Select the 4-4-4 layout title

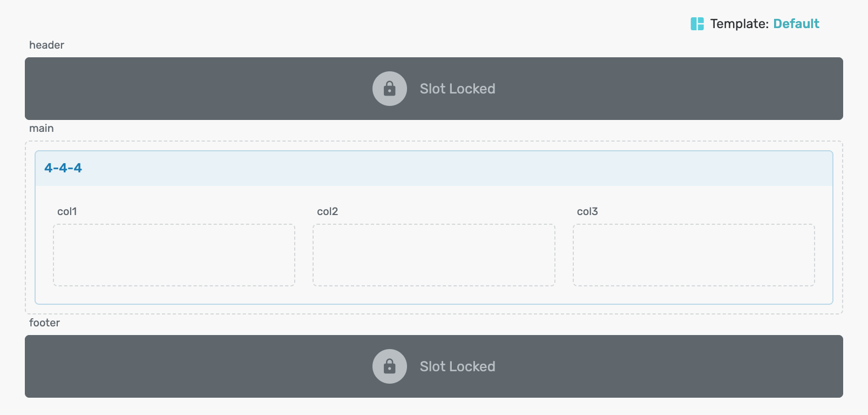point(63,168)
